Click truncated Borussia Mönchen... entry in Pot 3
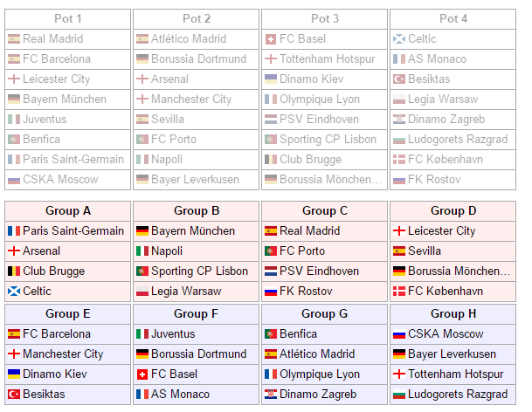 pyautogui.click(x=330, y=180)
